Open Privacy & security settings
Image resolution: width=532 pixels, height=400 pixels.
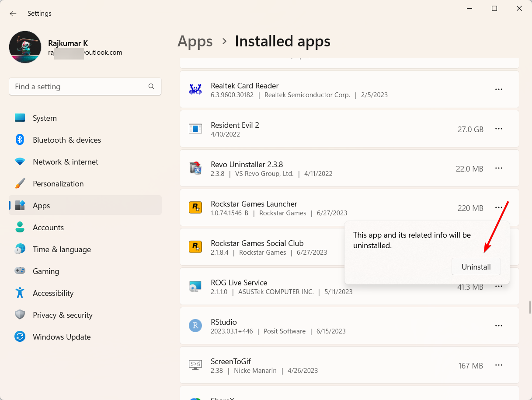pyautogui.click(x=85, y=315)
